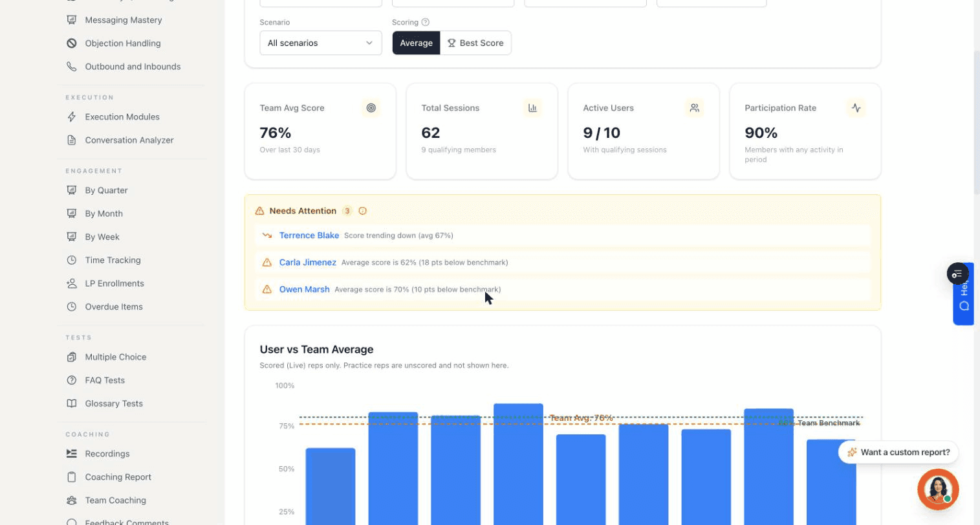
Task: Click the FAQ Tests question mark icon
Action: pos(72,381)
